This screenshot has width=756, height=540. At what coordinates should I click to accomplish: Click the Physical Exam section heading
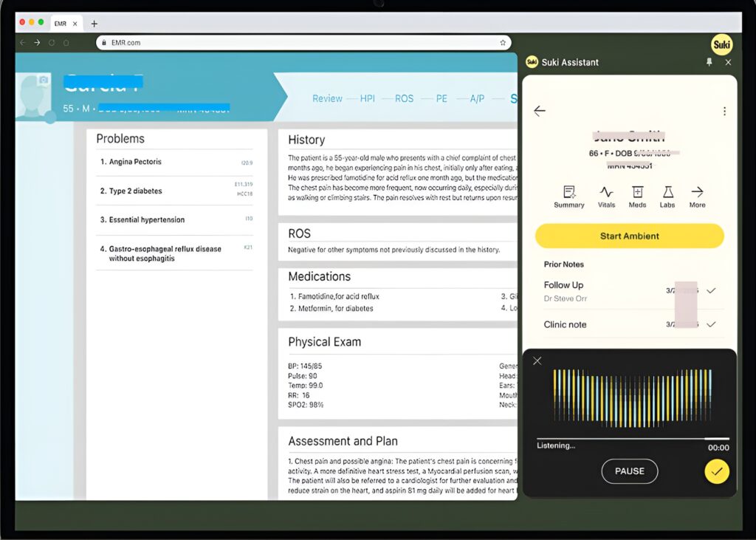click(x=325, y=342)
